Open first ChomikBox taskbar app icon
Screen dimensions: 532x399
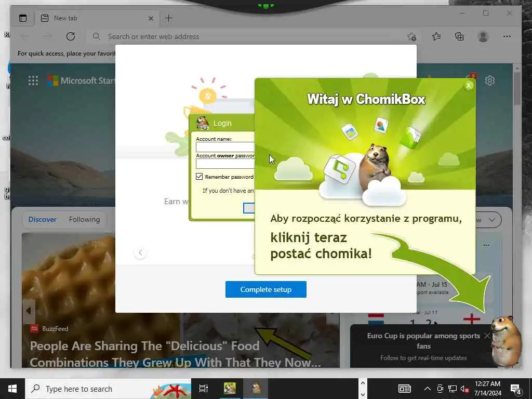coord(230,389)
